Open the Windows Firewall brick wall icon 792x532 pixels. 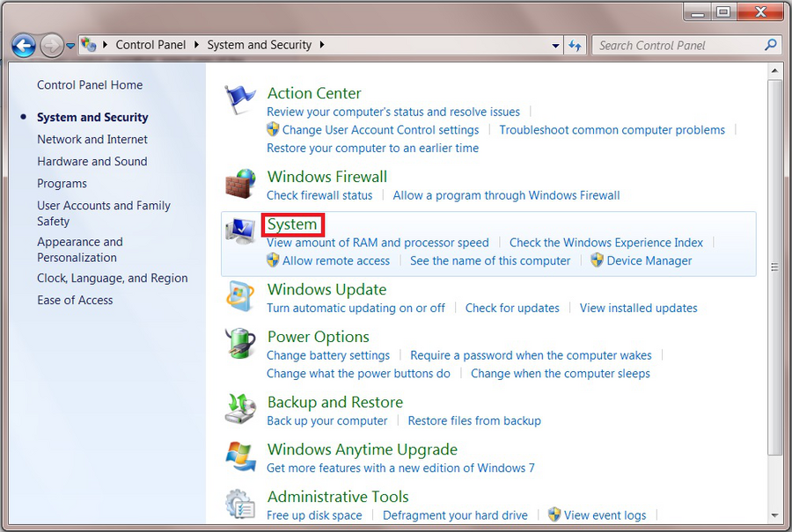tap(239, 184)
